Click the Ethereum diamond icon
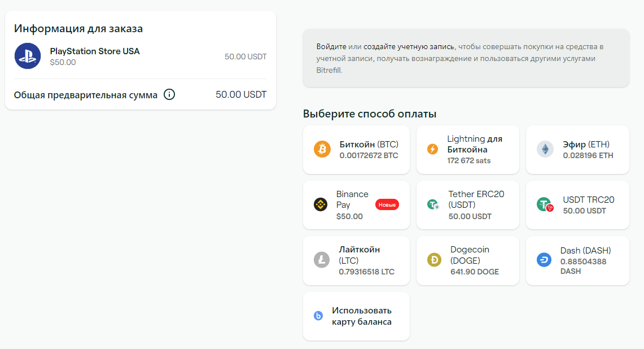This screenshot has height=349, width=644. [545, 149]
